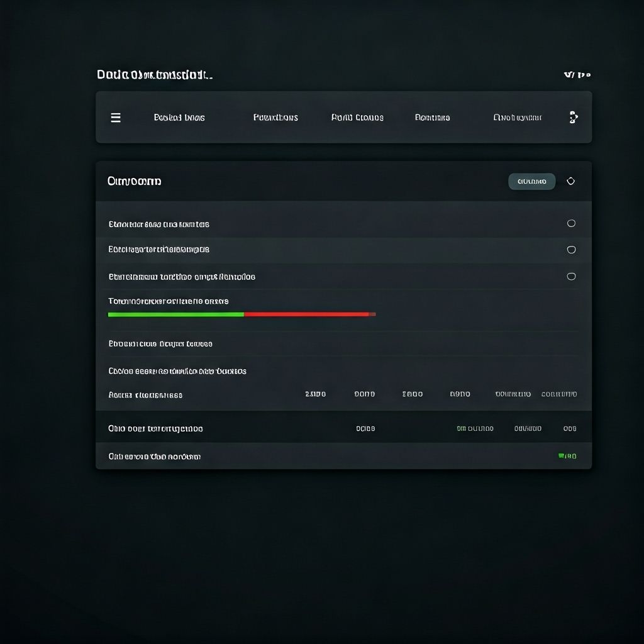
Task: Click the first numeric column header in table
Action: click(315, 394)
